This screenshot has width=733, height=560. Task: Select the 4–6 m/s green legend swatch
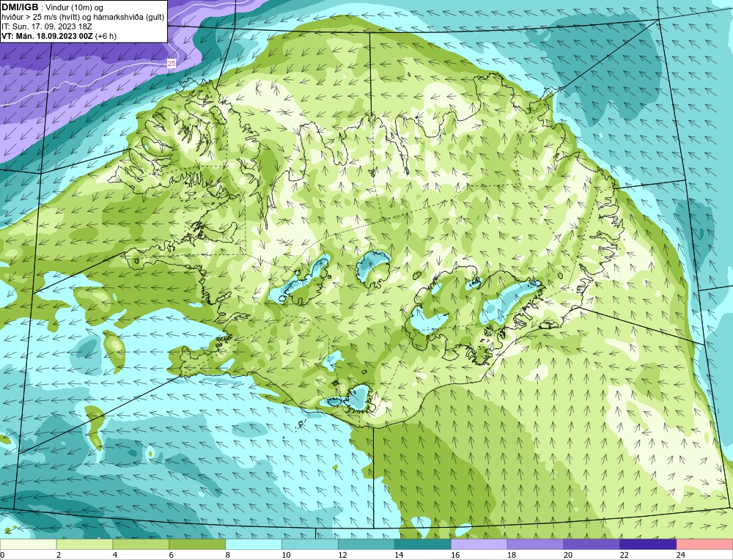click(141, 545)
